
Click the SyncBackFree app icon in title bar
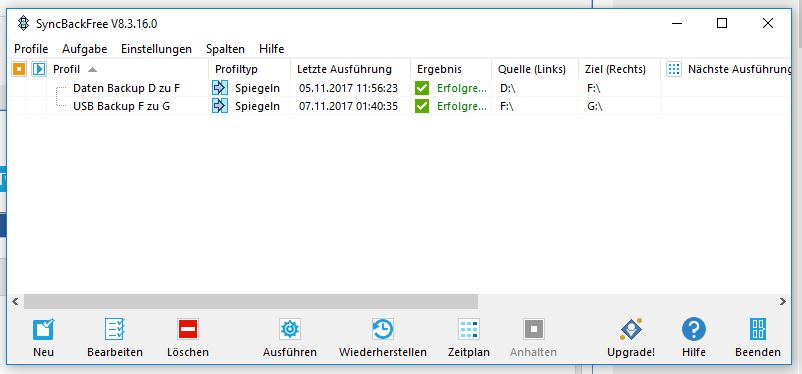click(23, 23)
